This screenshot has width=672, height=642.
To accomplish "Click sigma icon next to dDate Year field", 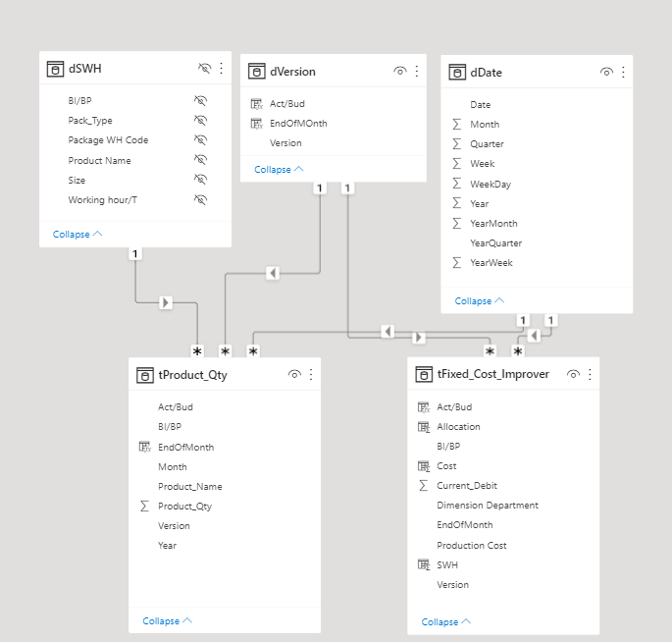I will pos(457,204).
